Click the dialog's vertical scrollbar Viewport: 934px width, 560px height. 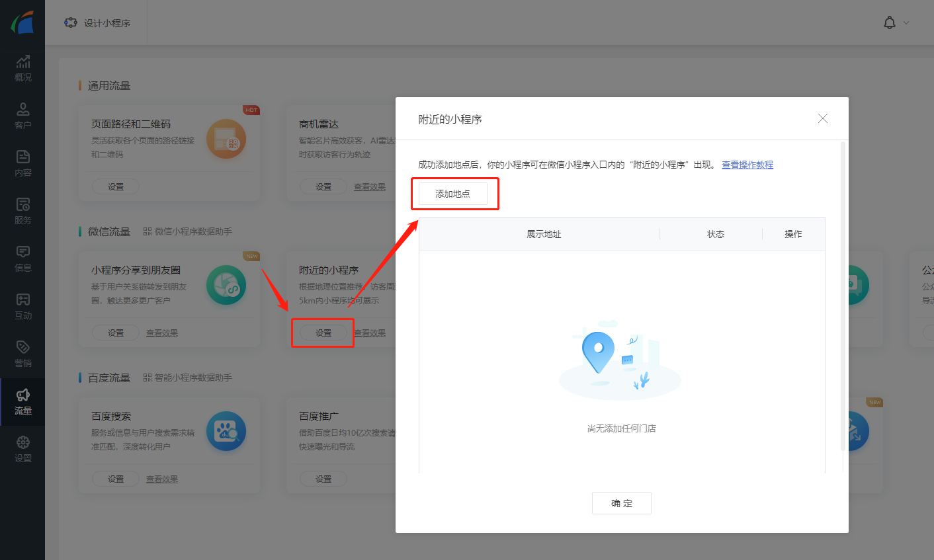click(843, 298)
